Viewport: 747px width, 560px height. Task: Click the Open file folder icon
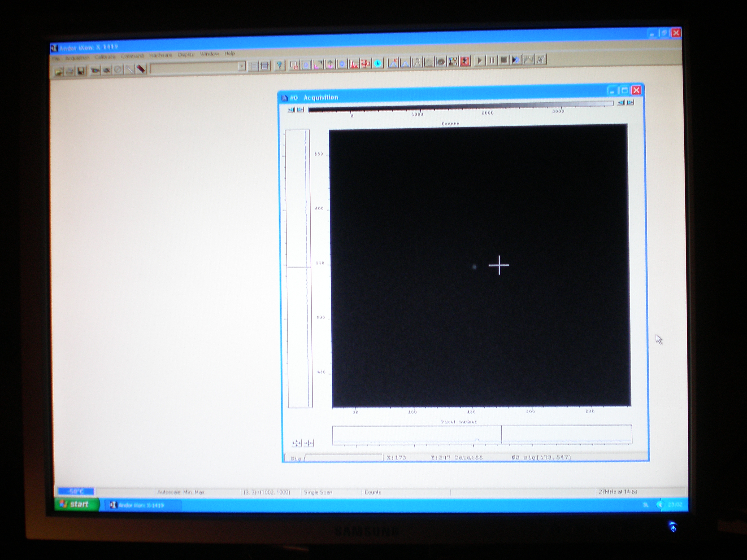coord(59,72)
